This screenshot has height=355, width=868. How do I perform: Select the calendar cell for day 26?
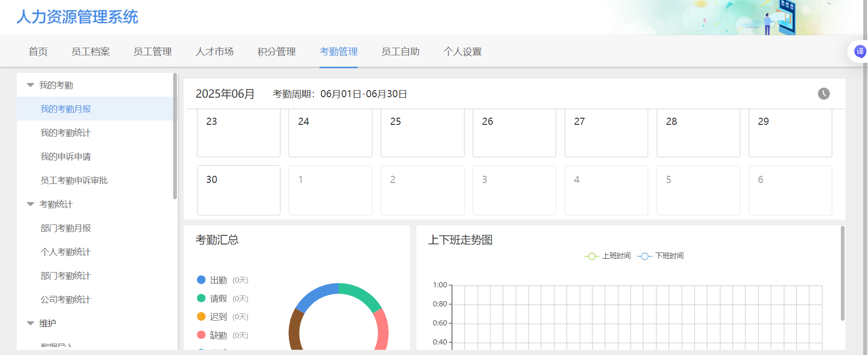click(x=514, y=132)
